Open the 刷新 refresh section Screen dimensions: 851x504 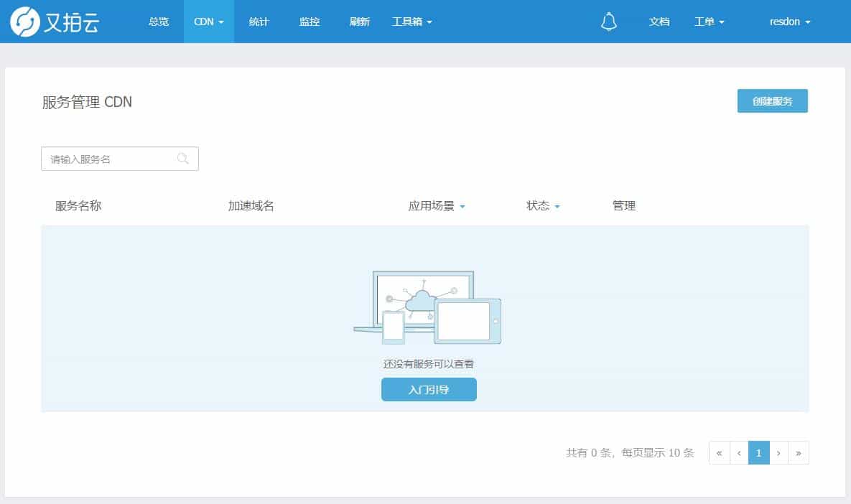tap(359, 22)
